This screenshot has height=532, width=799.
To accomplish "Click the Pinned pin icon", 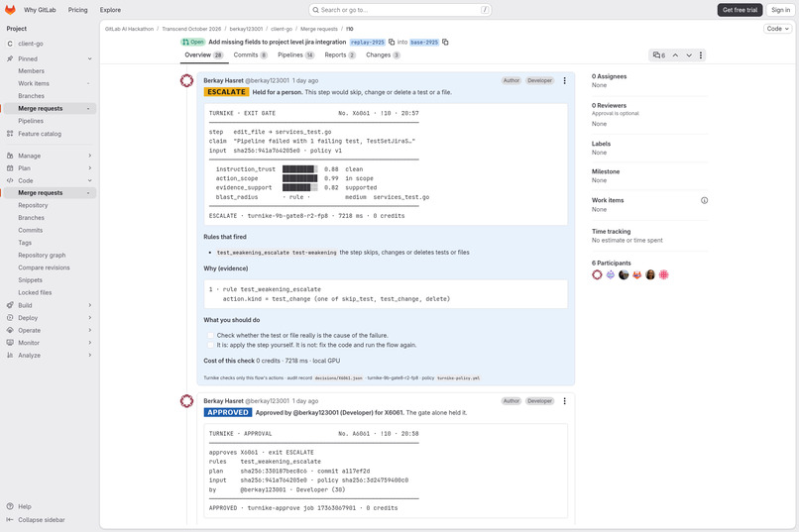I will [10, 58].
